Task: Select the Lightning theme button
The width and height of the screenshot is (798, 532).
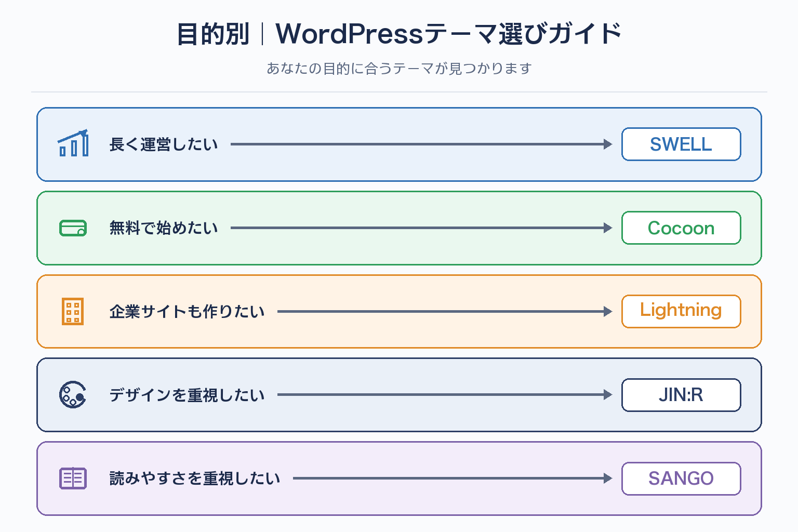Action: pos(681,311)
